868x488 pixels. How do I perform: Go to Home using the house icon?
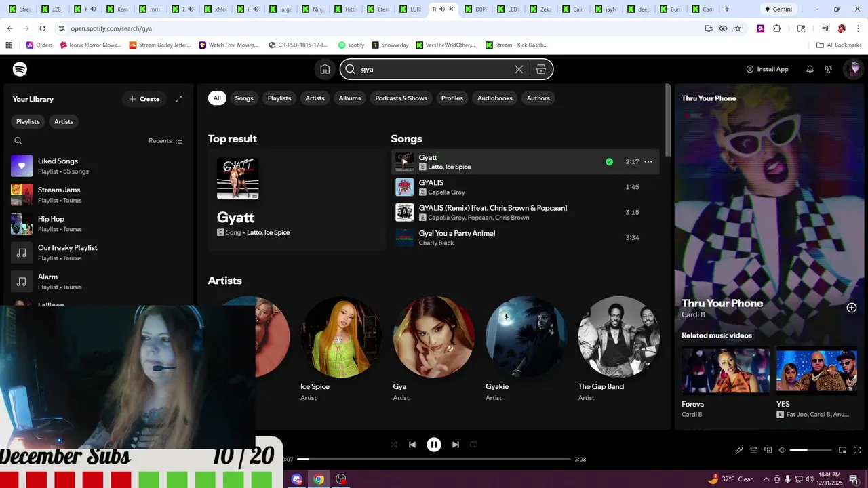pos(325,69)
